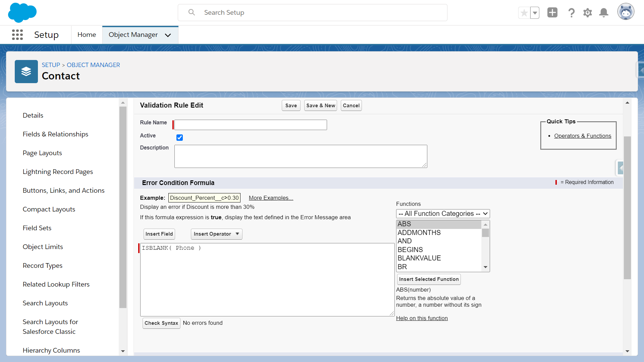Open Related Lookup Filters sidebar item
This screenshot has height=362, width=644.
pyautogui.click(x=56, y=284)
